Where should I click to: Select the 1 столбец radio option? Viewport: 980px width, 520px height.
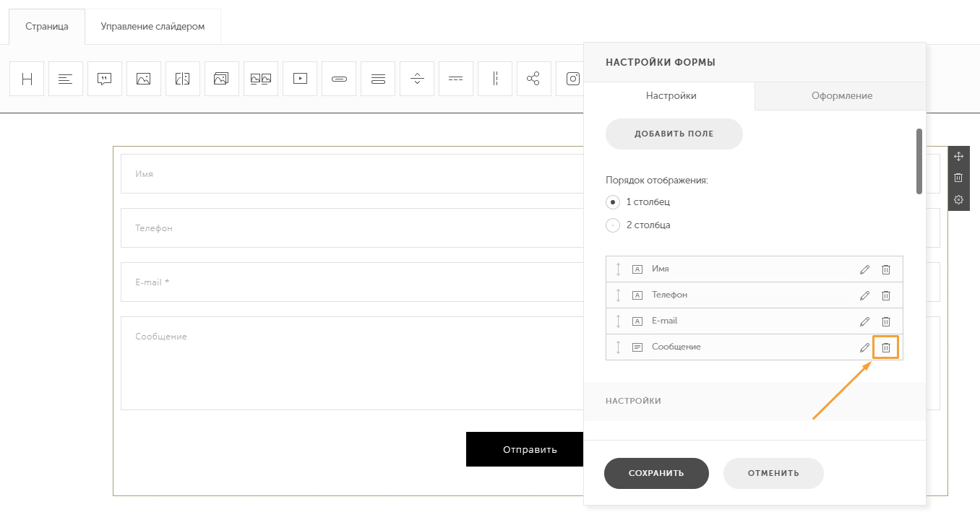[x=613, y=202]
